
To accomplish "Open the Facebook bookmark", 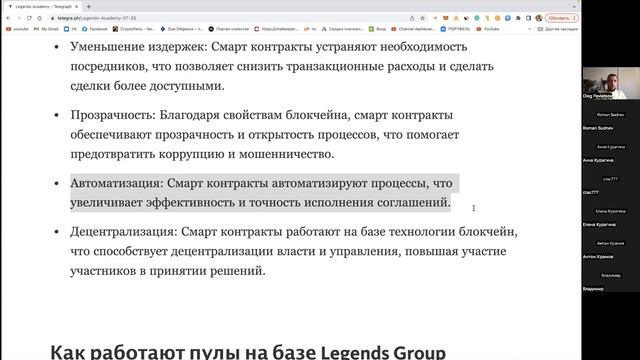I will click(95, 29).
